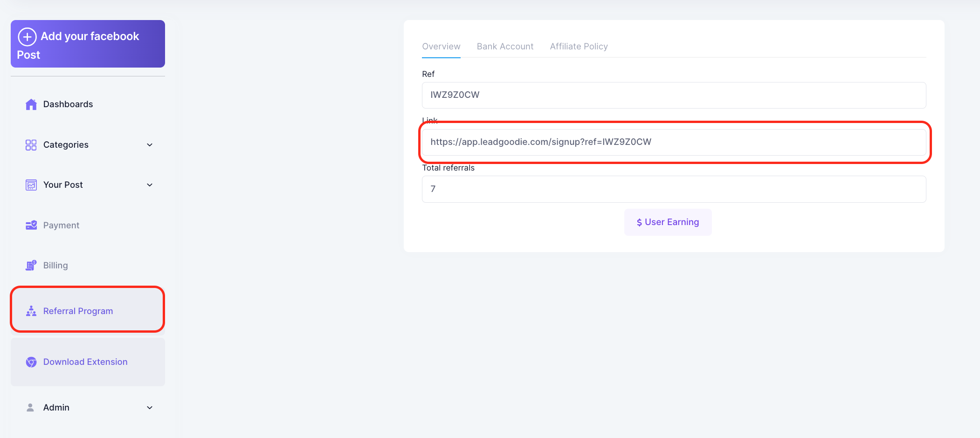Image resolution: width=980 pixels, height=438 pixels.
Task: Click the Your Post image icon
Action: (31, 185)
